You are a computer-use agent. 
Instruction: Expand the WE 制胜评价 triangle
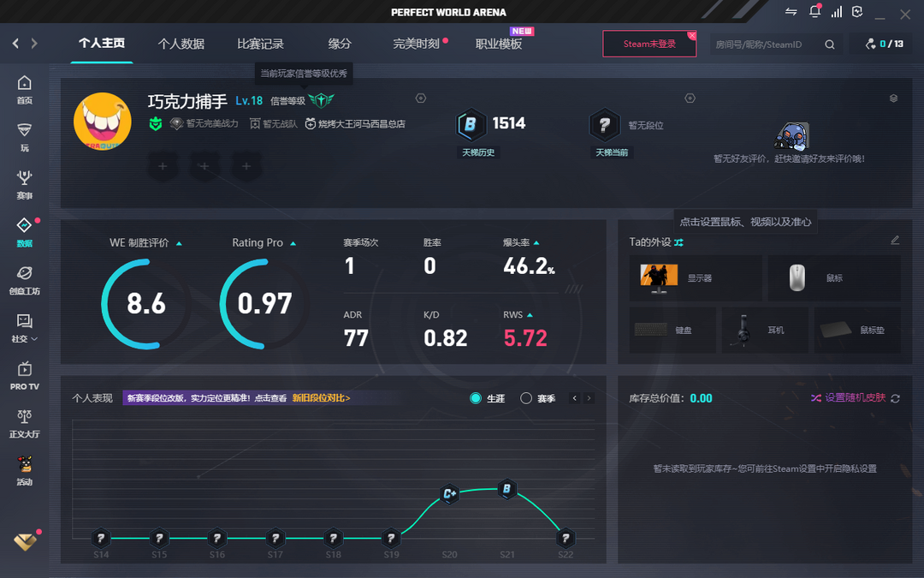pos(179,243)
